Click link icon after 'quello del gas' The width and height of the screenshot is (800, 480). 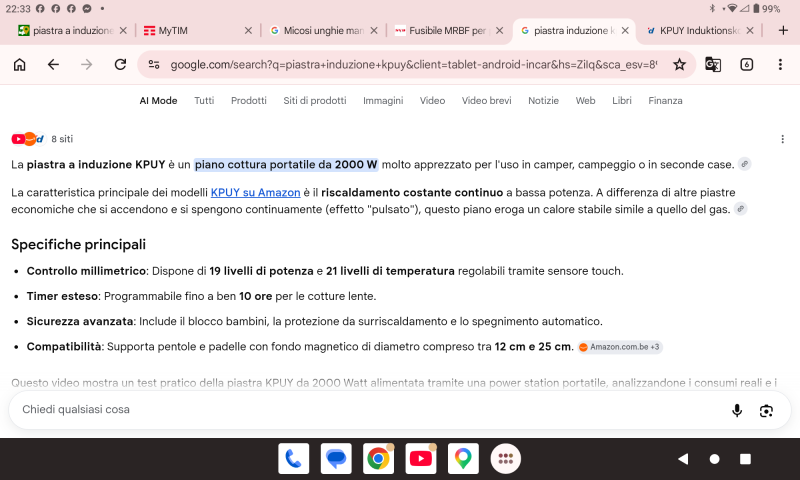(740, 209)
